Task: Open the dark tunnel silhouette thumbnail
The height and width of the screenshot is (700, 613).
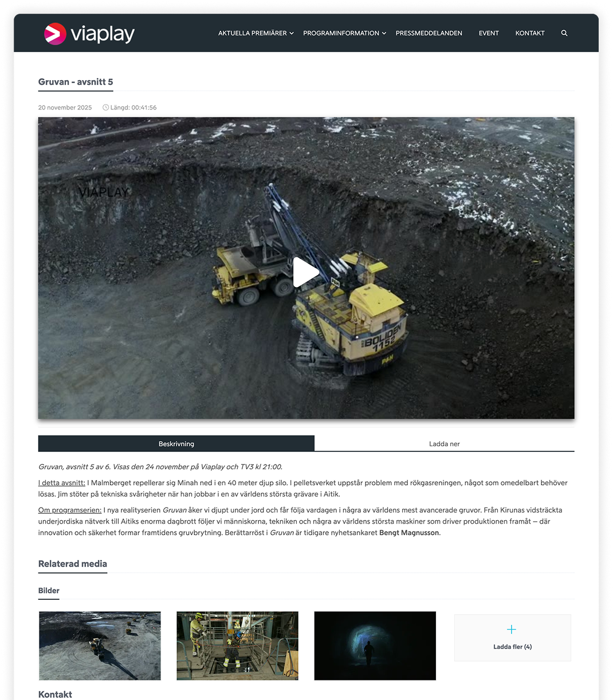Action: (x=375, y=646)
